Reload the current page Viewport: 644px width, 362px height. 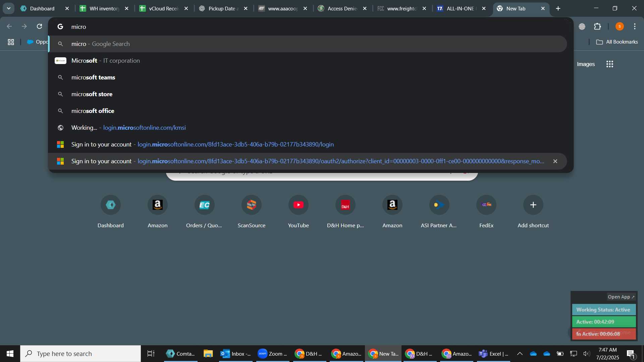point(39,26)
